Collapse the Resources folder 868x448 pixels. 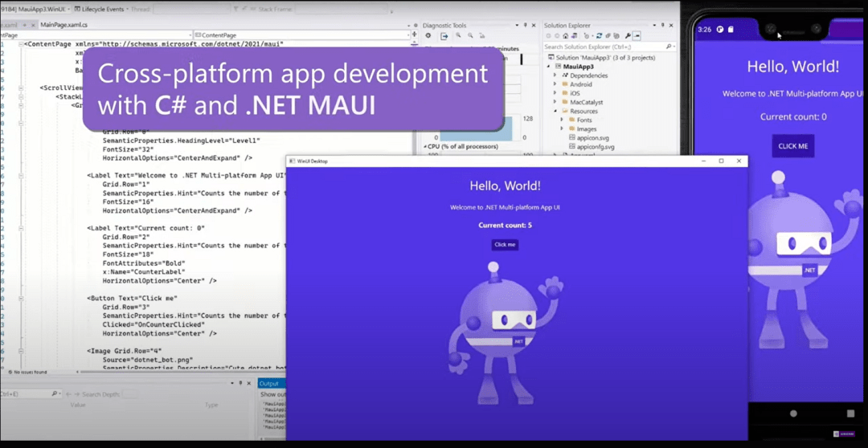click(555, 111)
